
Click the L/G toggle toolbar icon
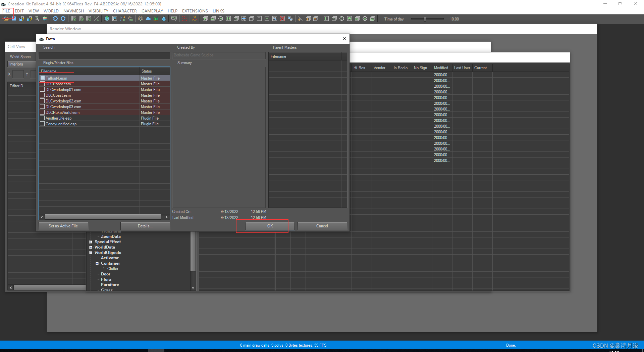[97, 19]
